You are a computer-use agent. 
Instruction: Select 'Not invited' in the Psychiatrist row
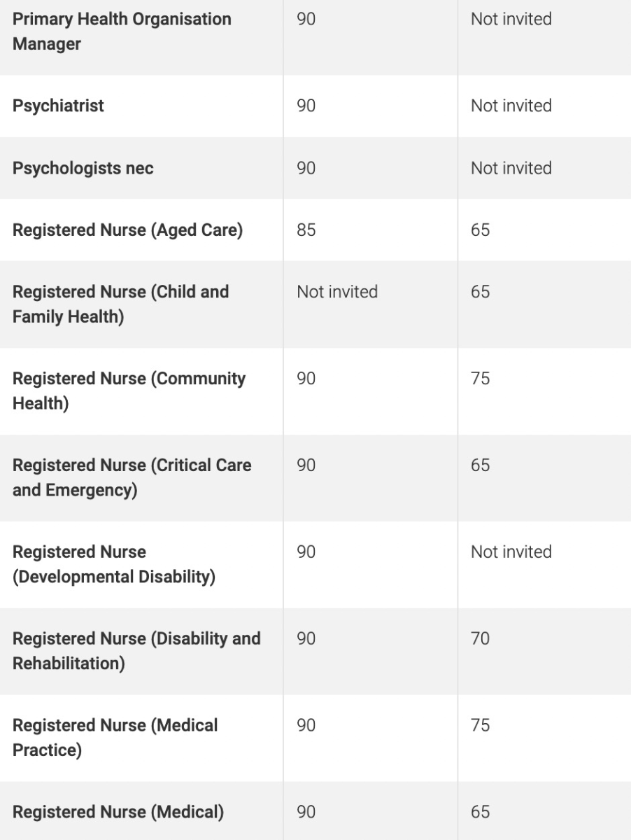coord(511,106)
